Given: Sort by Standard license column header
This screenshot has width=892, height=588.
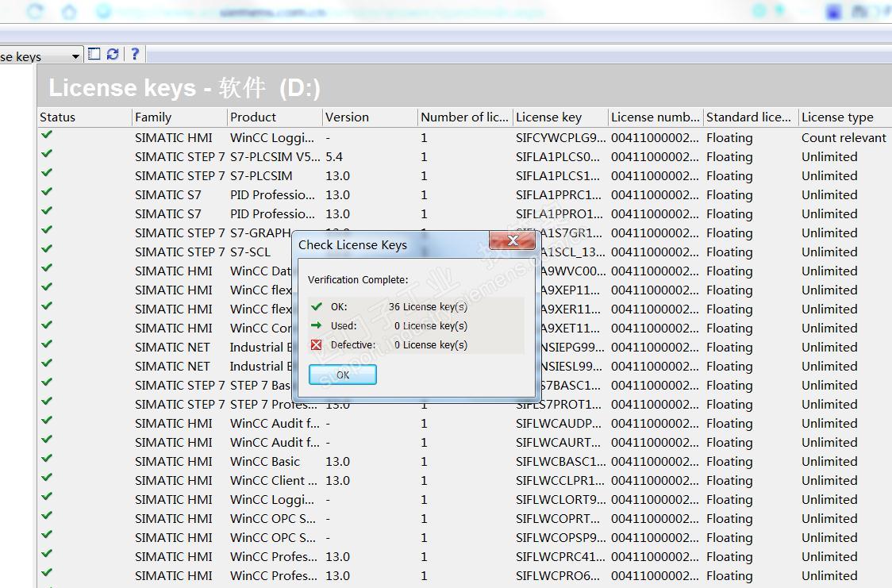Looking at the screenshot, I should (751, 117).
